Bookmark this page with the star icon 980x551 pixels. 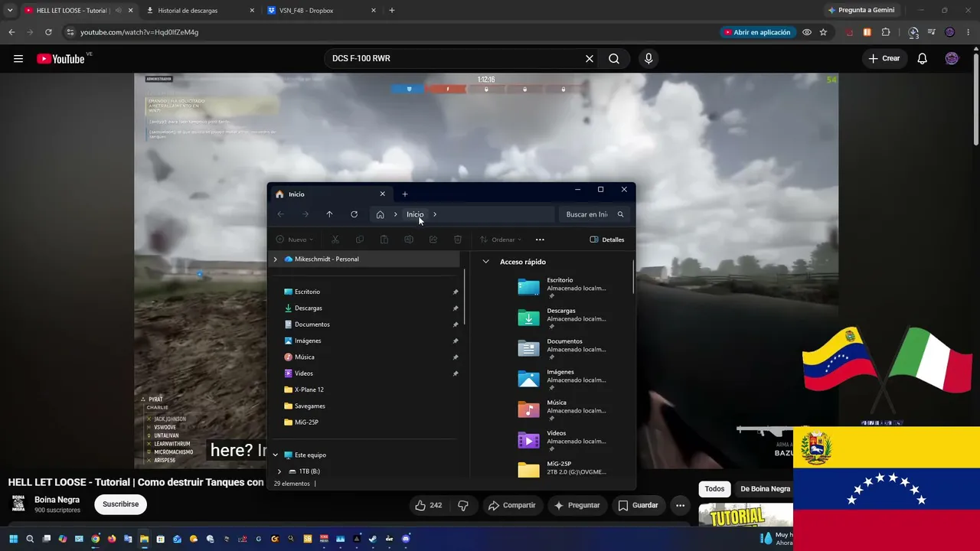(x=823, y=32)
